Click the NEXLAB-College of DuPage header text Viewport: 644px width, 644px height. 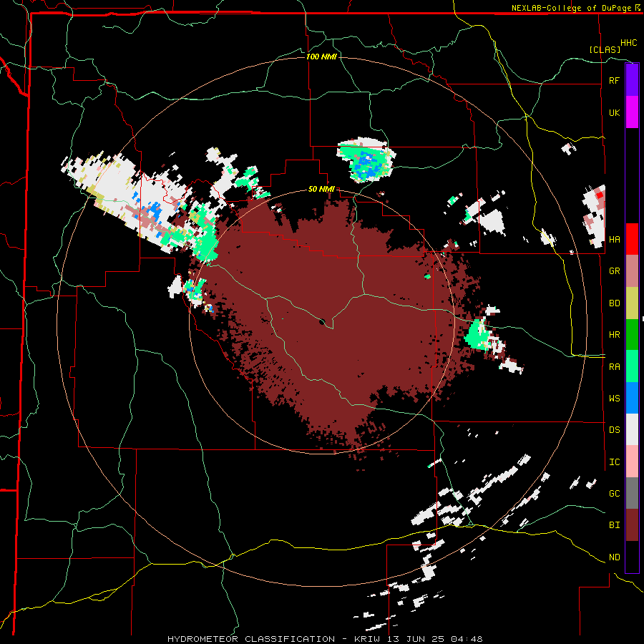point(571,8)
